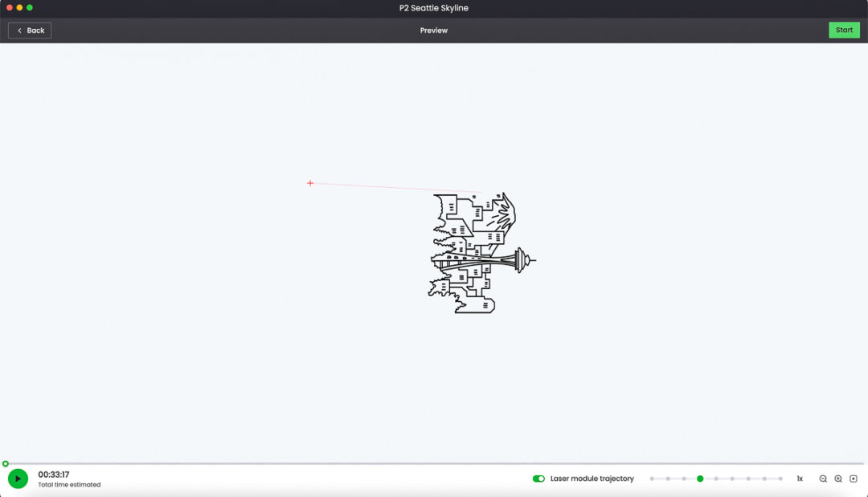
Task: Close the window with the red button
Action: (10, 7)
